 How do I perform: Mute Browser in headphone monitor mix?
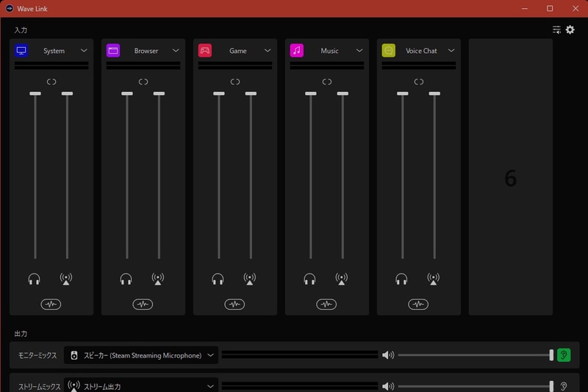pos(126,279)
